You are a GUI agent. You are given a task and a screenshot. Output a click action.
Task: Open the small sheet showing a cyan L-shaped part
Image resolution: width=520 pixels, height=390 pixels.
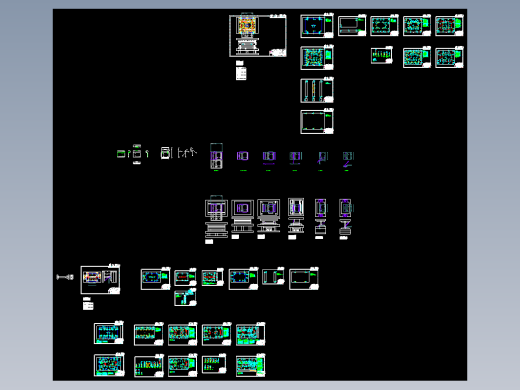click(185, 298)
